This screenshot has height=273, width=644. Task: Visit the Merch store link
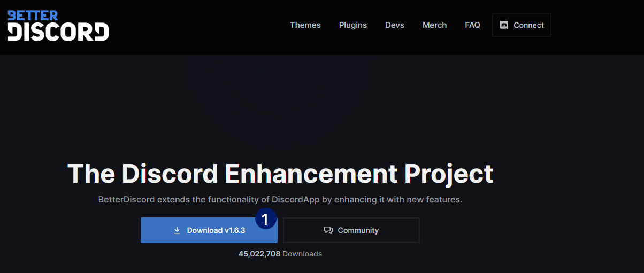[x=434, y=25]
